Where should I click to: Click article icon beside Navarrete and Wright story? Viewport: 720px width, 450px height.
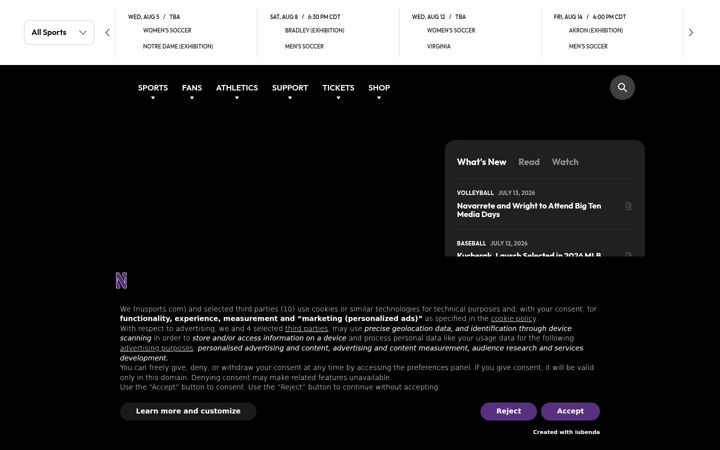pos(628,206)
